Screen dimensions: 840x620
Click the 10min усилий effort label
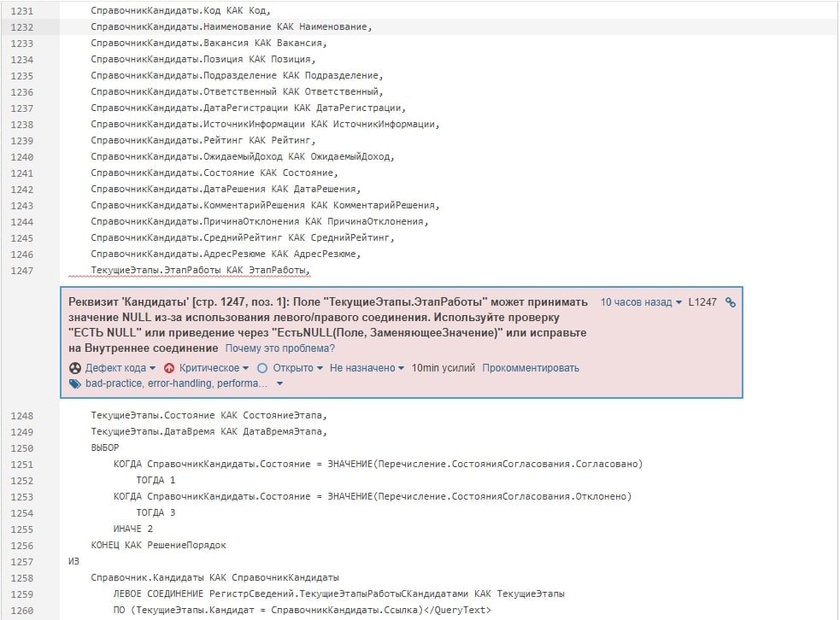(443, 368)
